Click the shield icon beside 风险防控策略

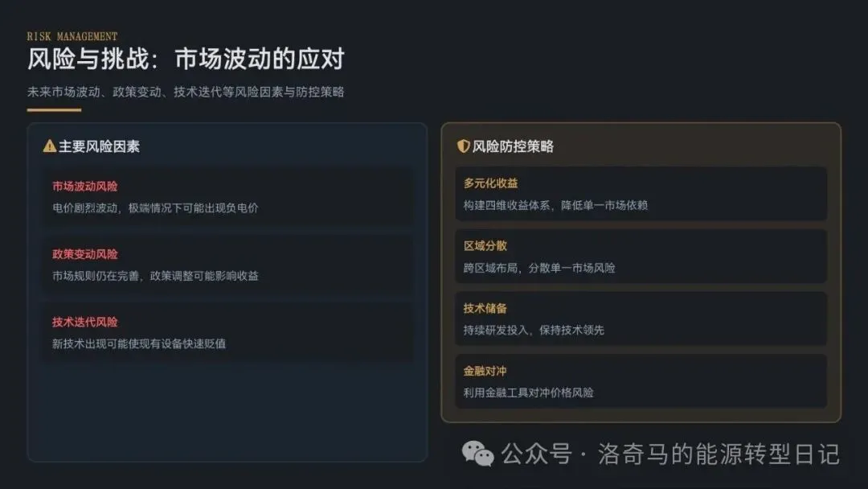click(463, 146)
